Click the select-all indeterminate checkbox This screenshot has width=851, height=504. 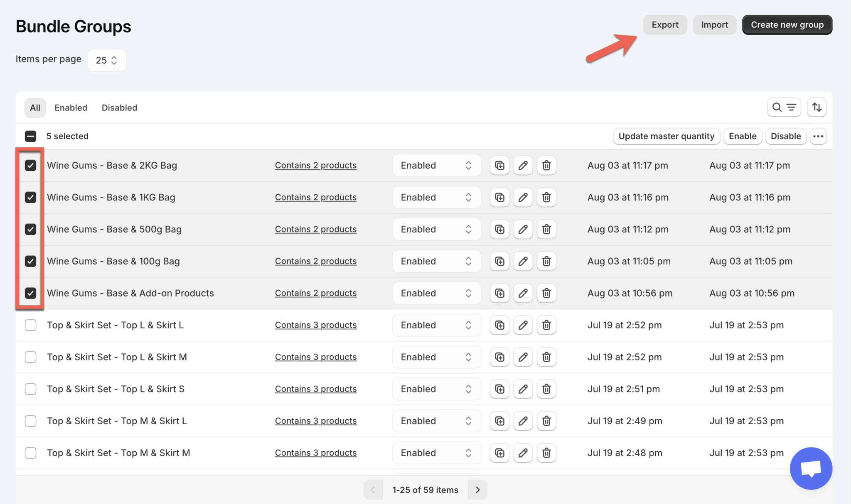[30, 136]
